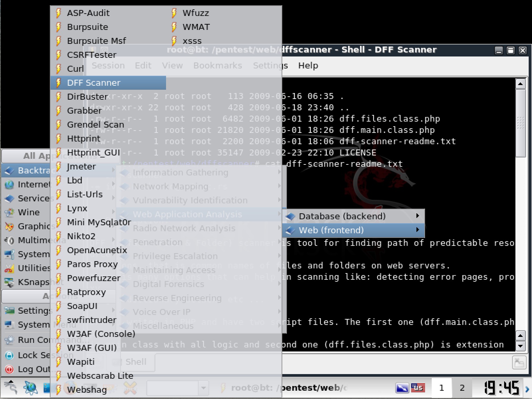The height and width of the screenshot is (399, 532).
Task: Click the bottom down-arrow of Shell scrollbar
Action: tap(520, 346)
